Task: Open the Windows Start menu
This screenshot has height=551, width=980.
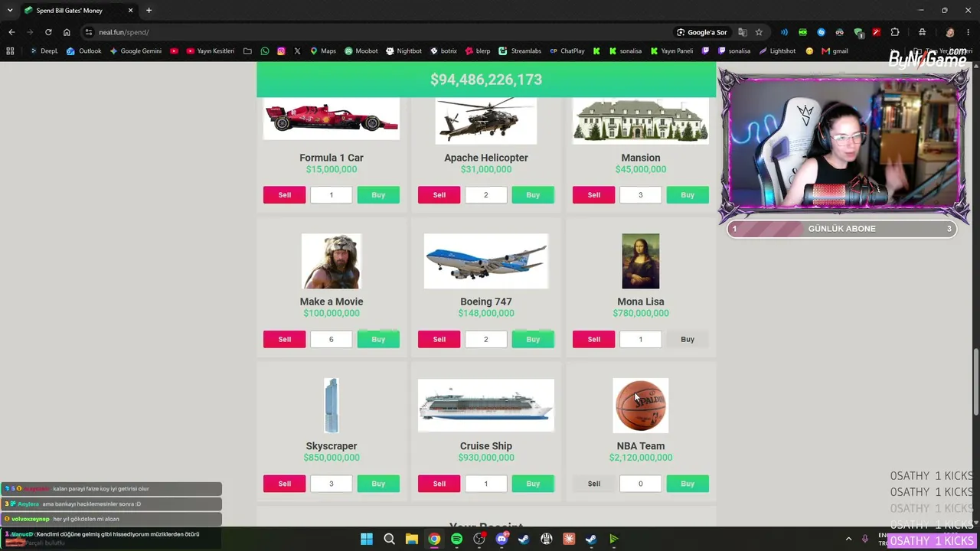Action: [x=367, y=539]
